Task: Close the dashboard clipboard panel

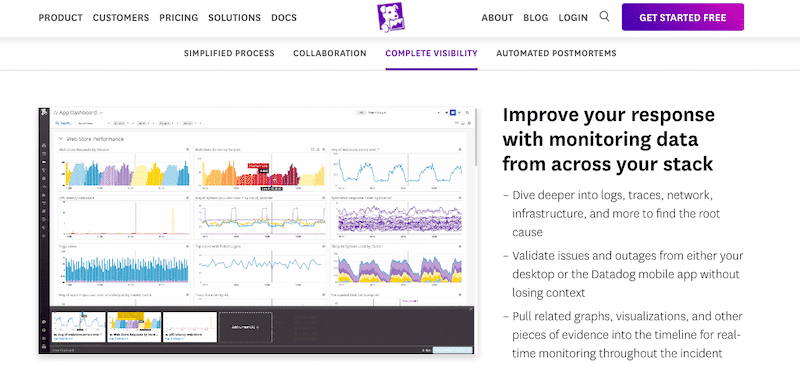Action: pyautogui.click(x=471, y=309)
